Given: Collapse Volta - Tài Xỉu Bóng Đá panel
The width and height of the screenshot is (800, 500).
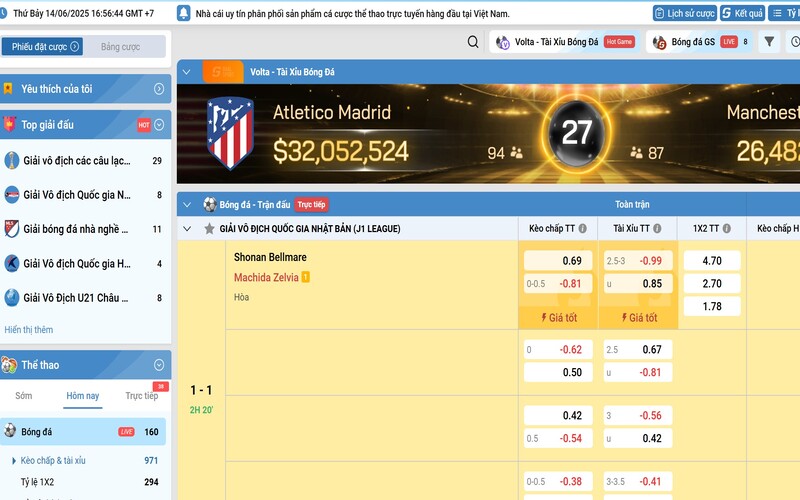Looking at the screenshot, I should [187, 72].
